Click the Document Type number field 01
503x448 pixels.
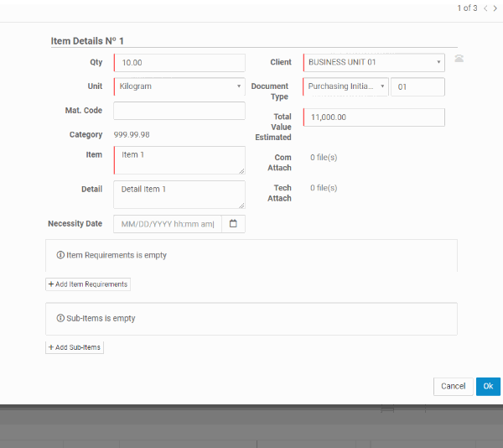tap(417, 86)
